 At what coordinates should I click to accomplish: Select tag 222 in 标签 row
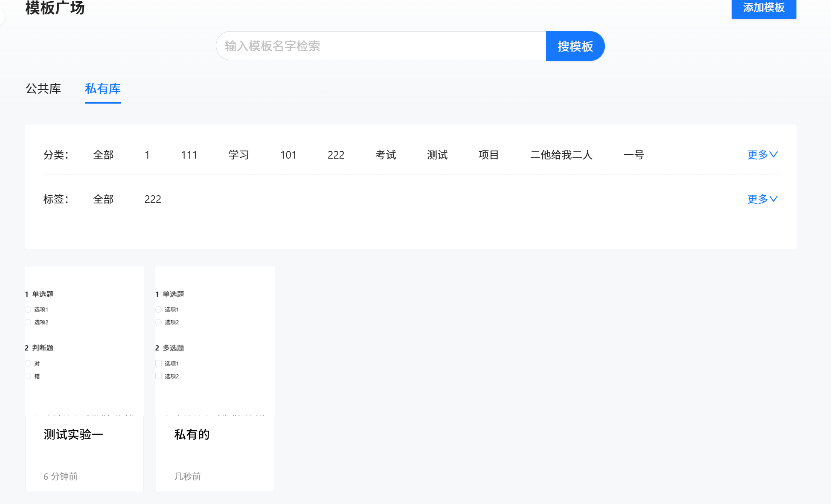(x=153, y=199)
